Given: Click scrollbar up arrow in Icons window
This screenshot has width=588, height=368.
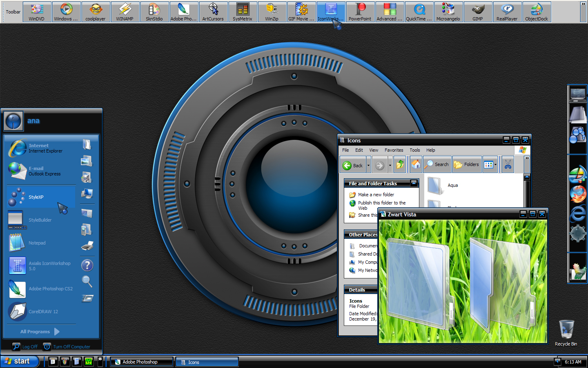Looking at the screenshot, I should tap(527, 177).
